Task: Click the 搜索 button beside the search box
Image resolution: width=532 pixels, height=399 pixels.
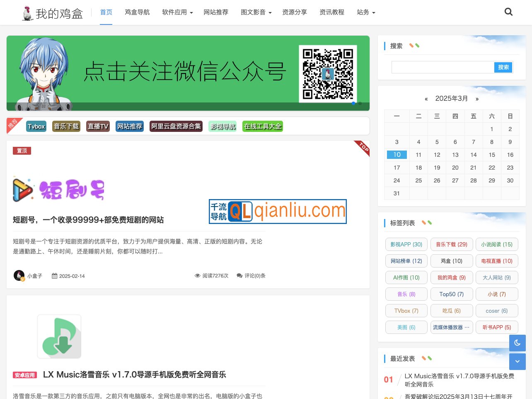Action: [503, 67]
